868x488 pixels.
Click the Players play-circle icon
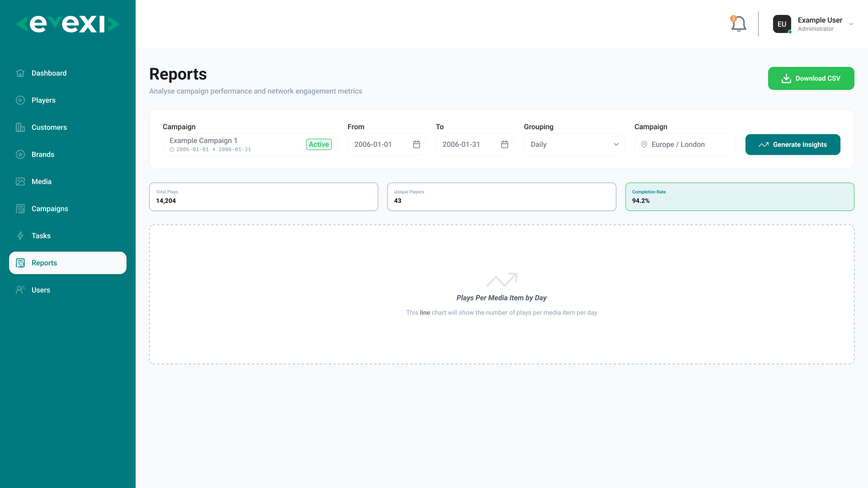(x=20, y=100)
